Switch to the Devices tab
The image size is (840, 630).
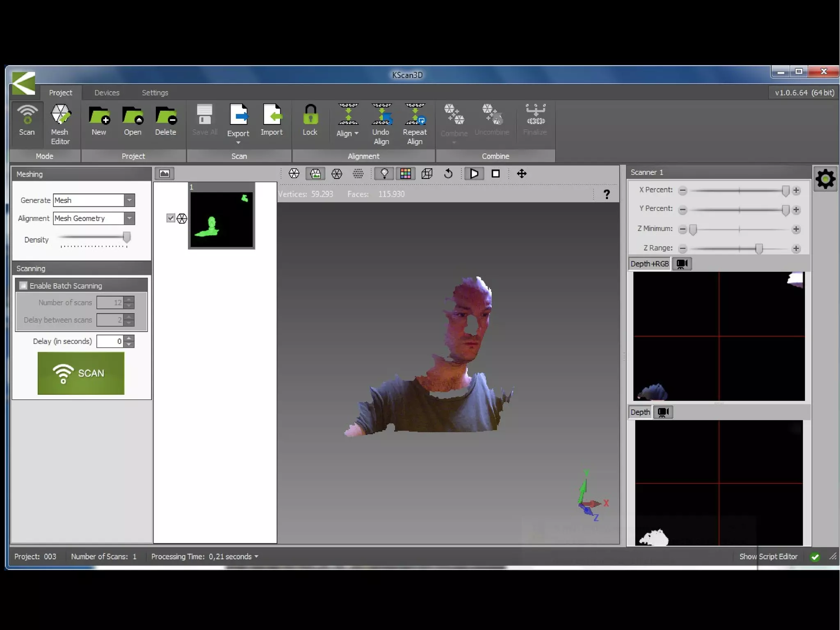click(x=107, y=93)
